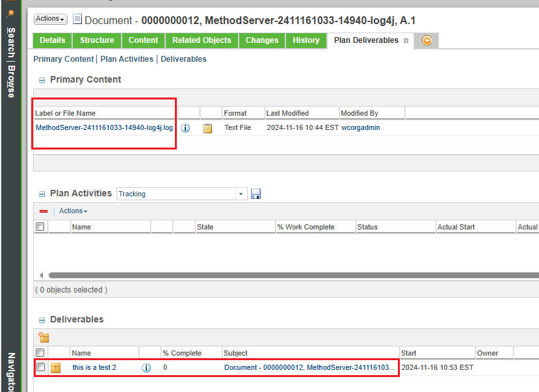Check the checkbox for the 'this is a test 2' row
The image size is (539, 392).
tap(40, 367)
